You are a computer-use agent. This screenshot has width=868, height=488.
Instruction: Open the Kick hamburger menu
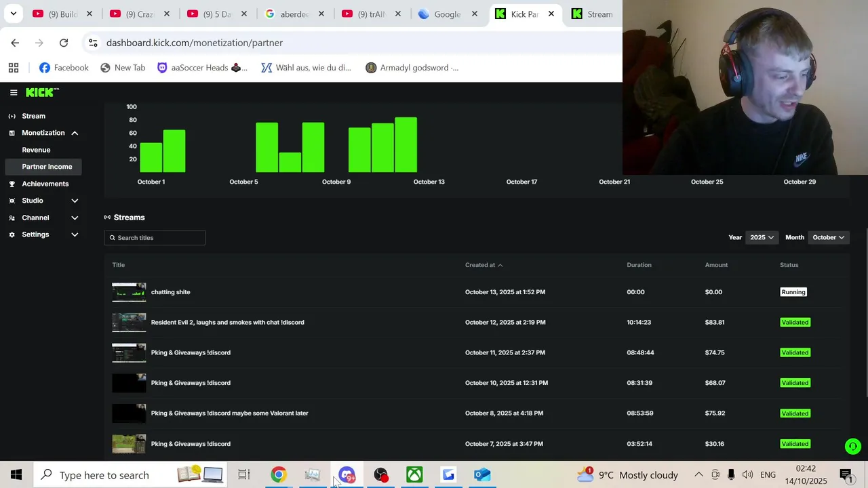point(14,93)
